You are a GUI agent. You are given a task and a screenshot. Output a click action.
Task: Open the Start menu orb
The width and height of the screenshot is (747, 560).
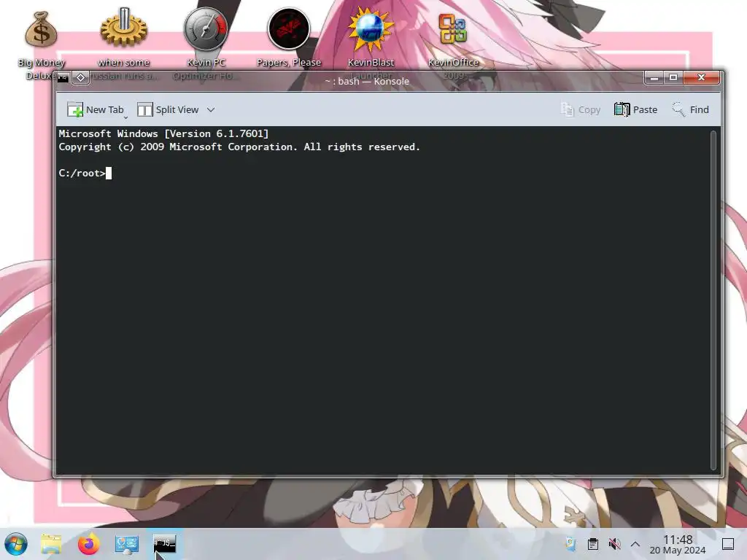coord(16,544)
